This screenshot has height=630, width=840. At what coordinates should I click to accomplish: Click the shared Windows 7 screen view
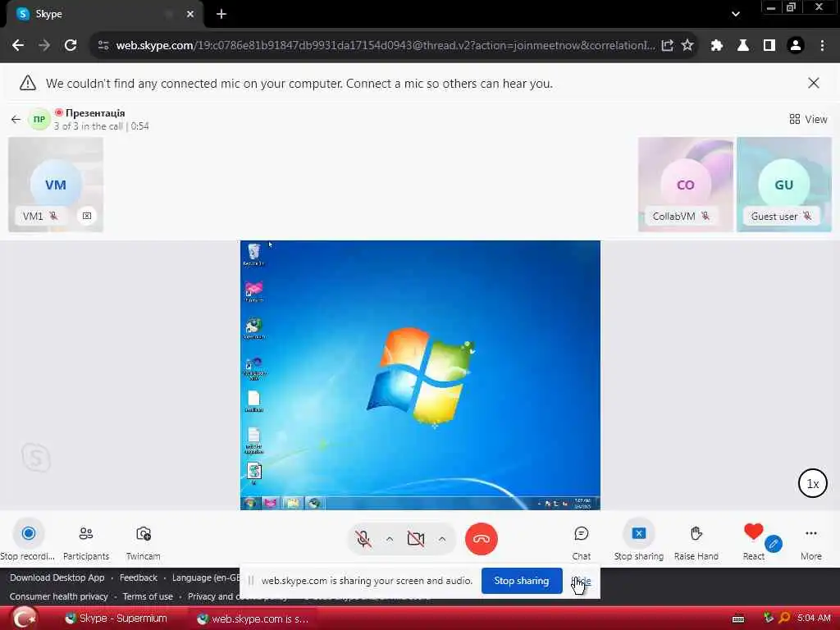point(420,375)
